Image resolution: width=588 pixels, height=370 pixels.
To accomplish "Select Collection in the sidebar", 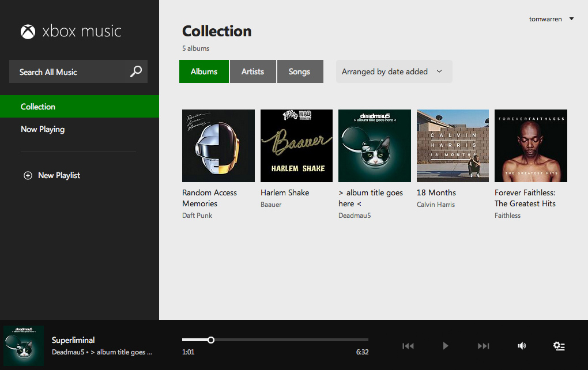I will [x=80, y=107].
